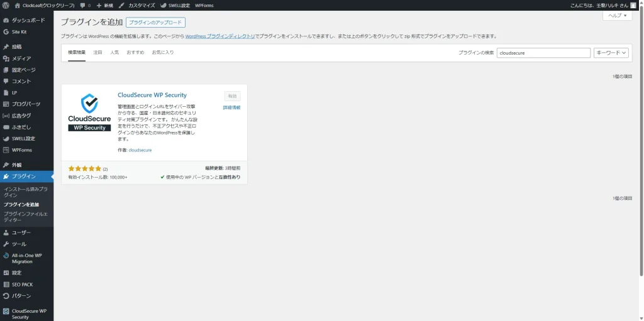Click the author link cloudsecure
Screen dimensions: 644x321
point(140,150)
